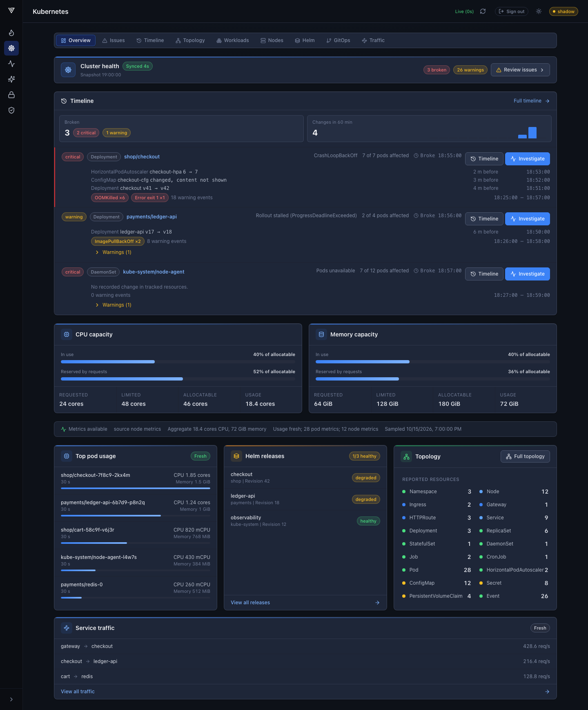Investigate the kube-system/node-agent DaemonSet
588x710 pixels.
click(528, 274)
